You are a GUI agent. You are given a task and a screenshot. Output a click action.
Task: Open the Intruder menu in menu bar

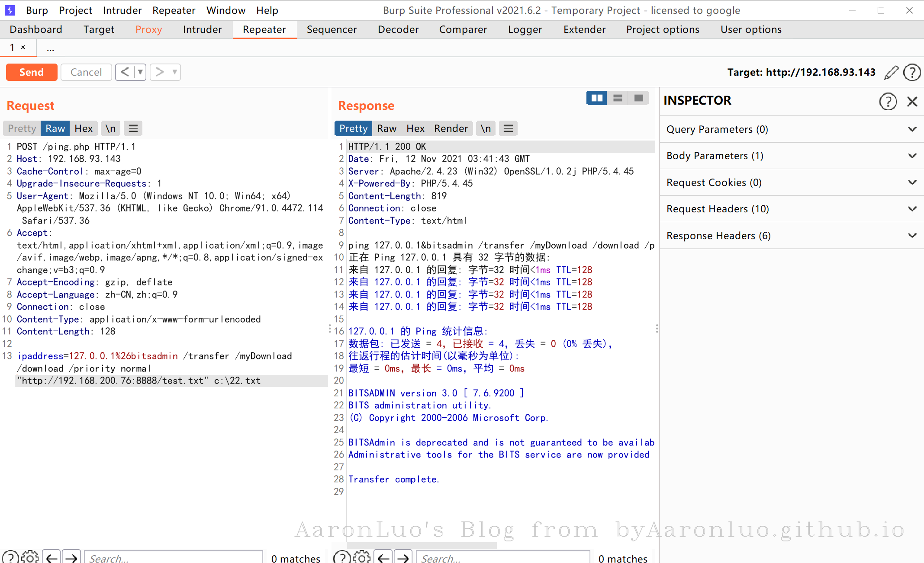[x=122, y=10]
